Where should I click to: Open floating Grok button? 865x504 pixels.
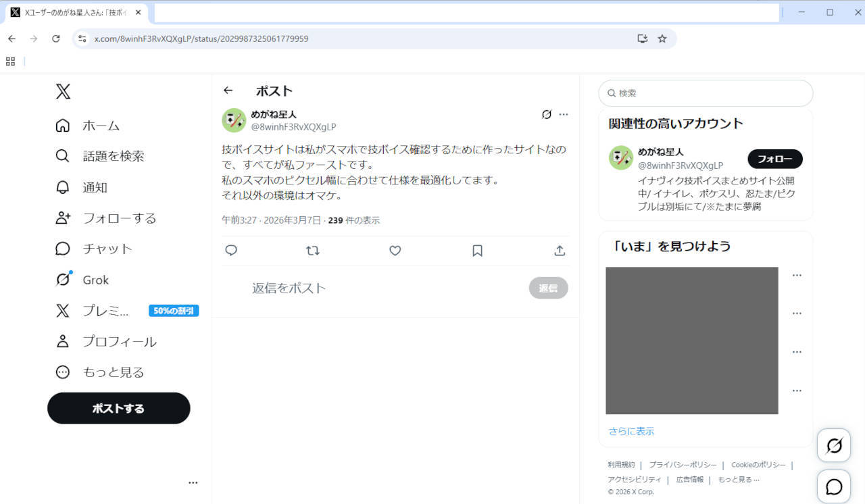834,446
